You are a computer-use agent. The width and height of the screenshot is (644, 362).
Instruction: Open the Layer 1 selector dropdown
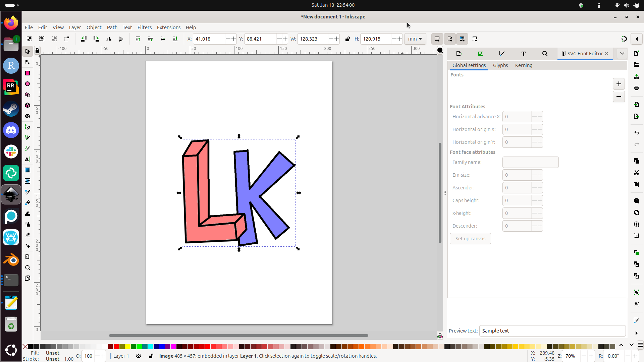point(121,356)
